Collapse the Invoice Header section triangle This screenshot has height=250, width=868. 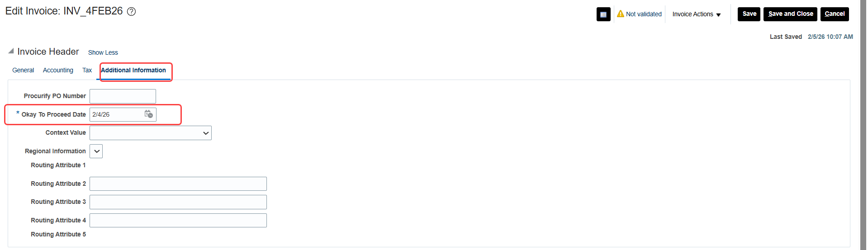coord(11,51)
